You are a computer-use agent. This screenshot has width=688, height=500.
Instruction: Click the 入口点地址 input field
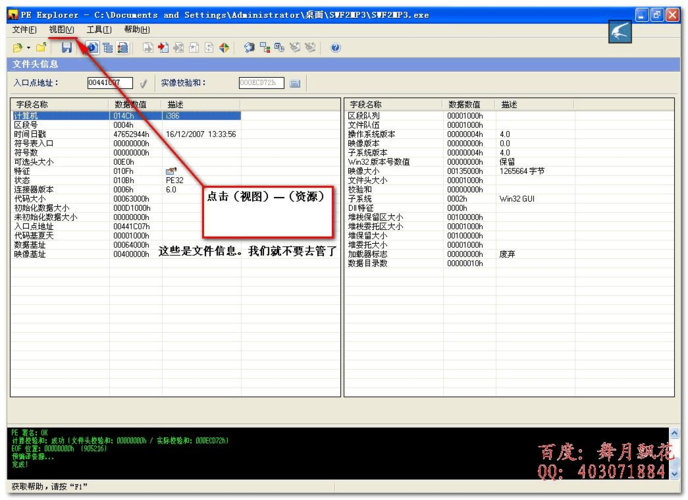point(110,83)
